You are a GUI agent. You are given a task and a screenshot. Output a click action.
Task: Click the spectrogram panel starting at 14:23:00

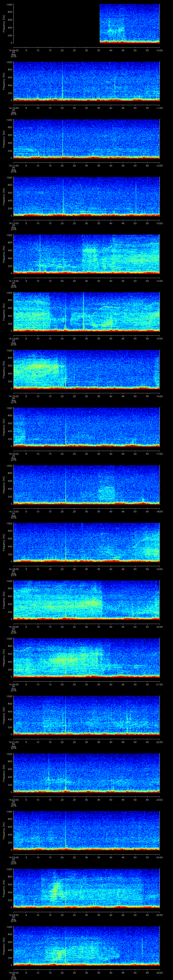point(87,831)
